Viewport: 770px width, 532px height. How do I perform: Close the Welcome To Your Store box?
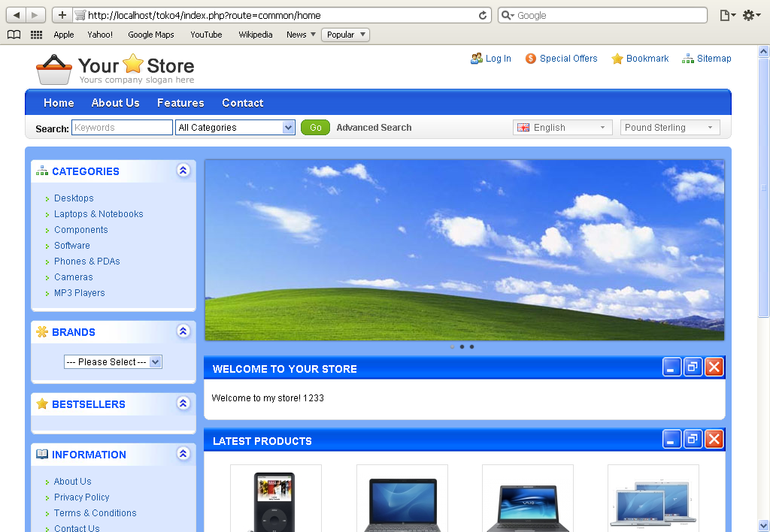pos(714,367)
